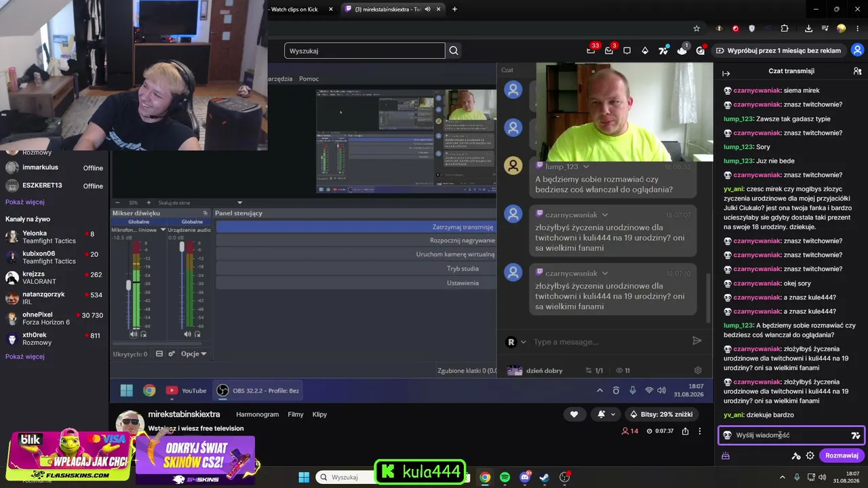The width and height of the screenshot is (868, 488).
Task: Expand lump_123 message options chevron in the streamed Czat panel
Action: pos(586,167)
